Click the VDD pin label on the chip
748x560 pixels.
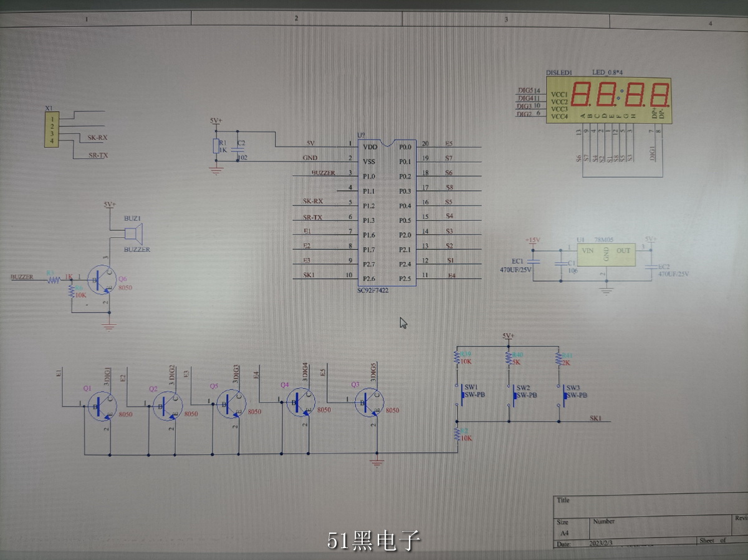pos(370,147)
